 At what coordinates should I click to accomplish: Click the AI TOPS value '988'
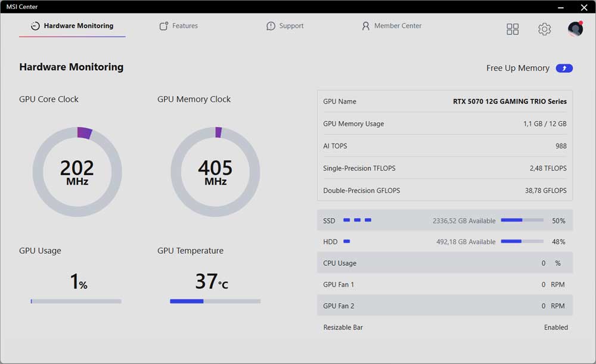(561, 146)
